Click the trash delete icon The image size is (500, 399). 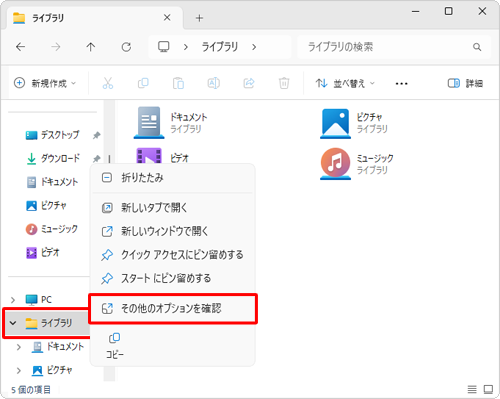click(284, 83)
